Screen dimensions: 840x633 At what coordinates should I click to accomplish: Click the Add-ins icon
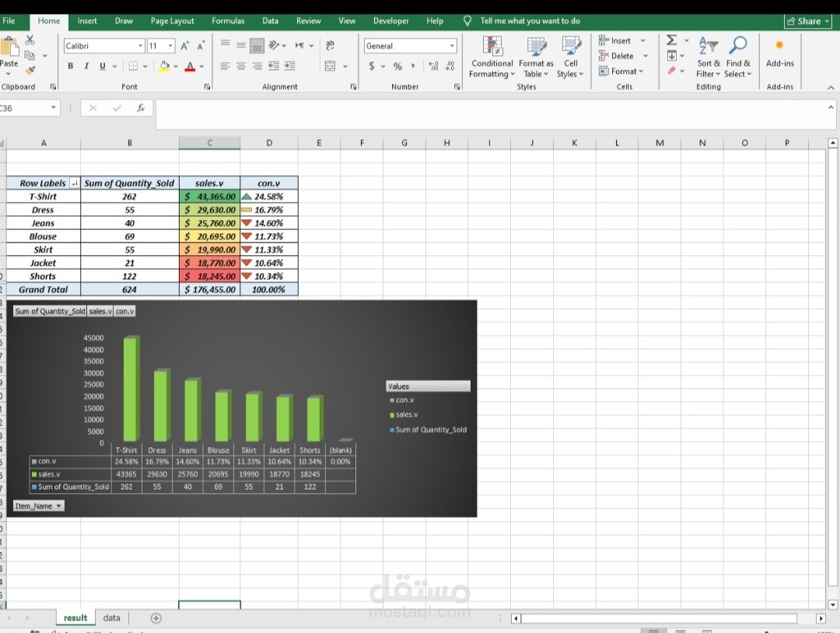(779, 52)
